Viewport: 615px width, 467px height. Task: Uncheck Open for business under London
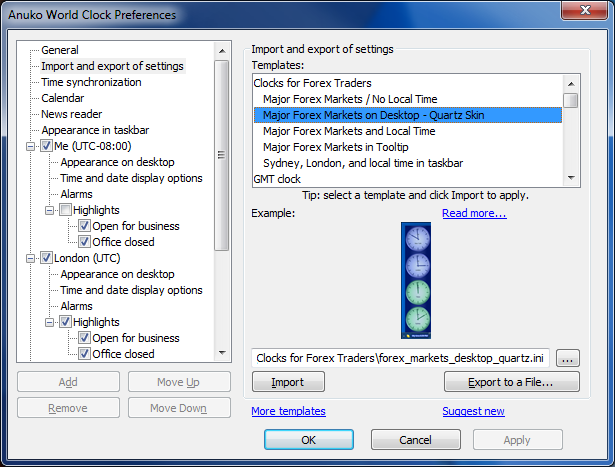(85, 338)
